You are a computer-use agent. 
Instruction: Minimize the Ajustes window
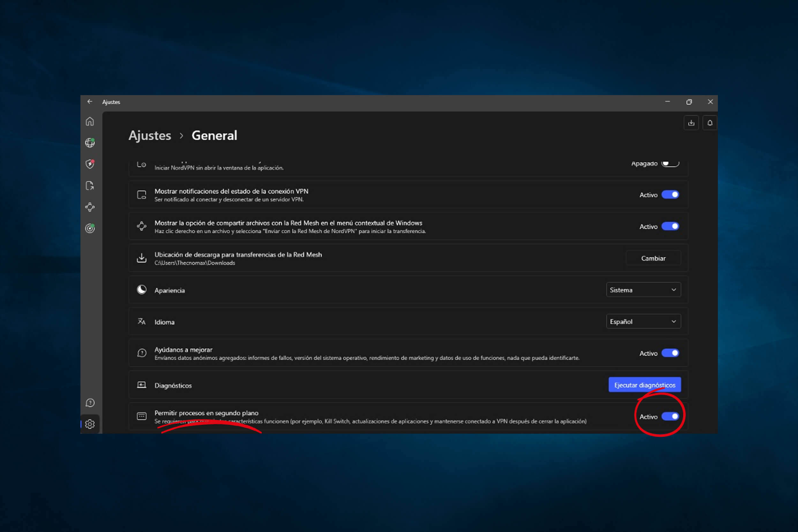click(x=667, y=102)
